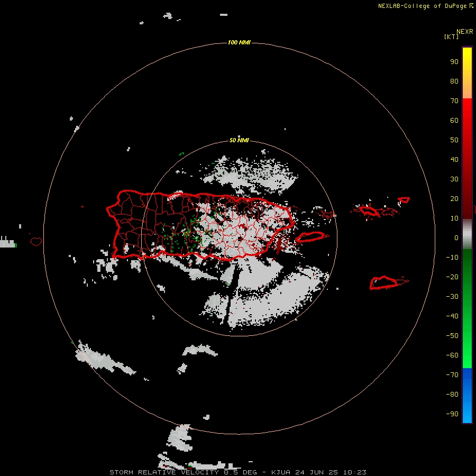Viewport: 476px width, 476px height.
Task: Select the 50 NMI range ring label
Action: 239,140
